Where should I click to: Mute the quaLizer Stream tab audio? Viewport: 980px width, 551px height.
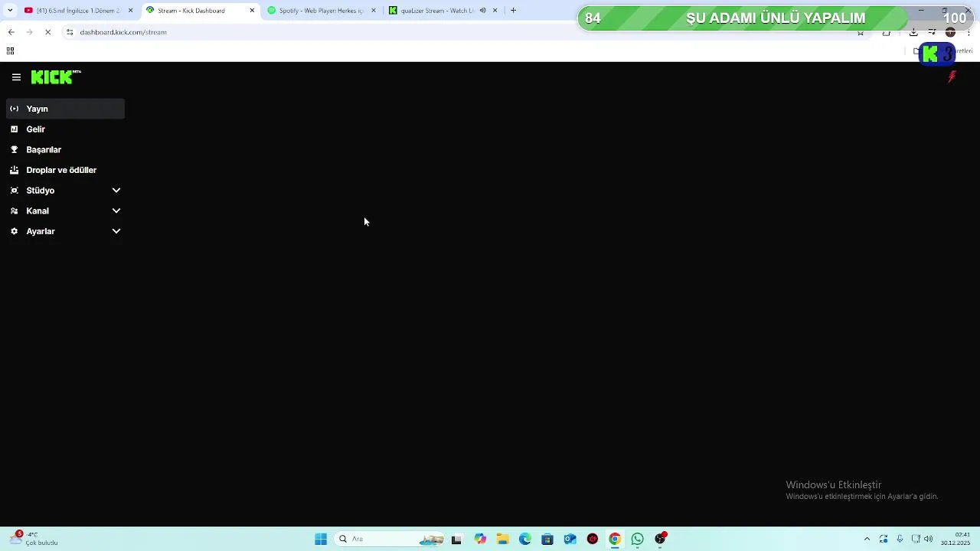click(x=482, y=11)
